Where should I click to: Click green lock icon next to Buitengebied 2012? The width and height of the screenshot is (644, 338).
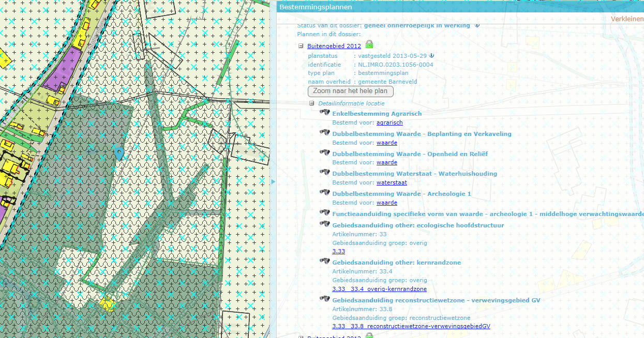(x=369, y=44)
